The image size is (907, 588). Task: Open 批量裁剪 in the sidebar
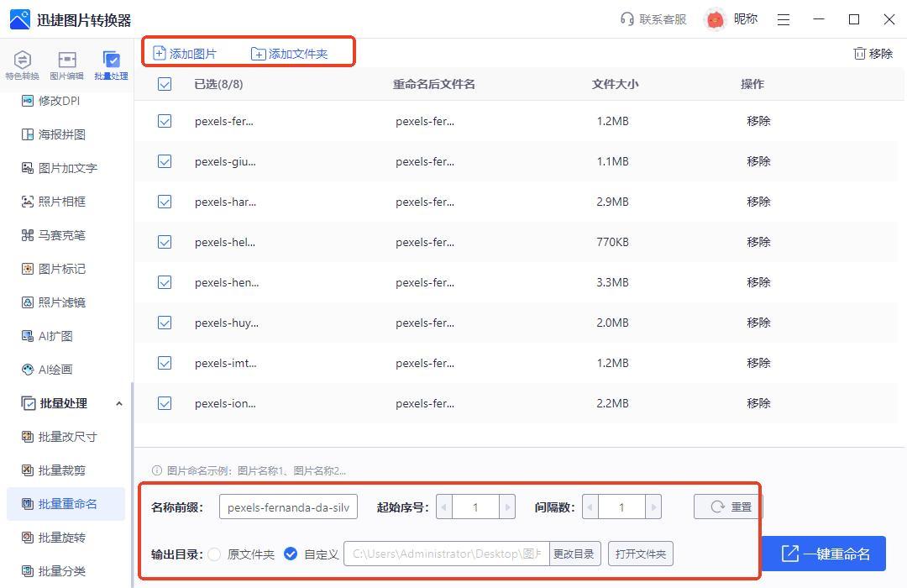click(x=62, y=470)
